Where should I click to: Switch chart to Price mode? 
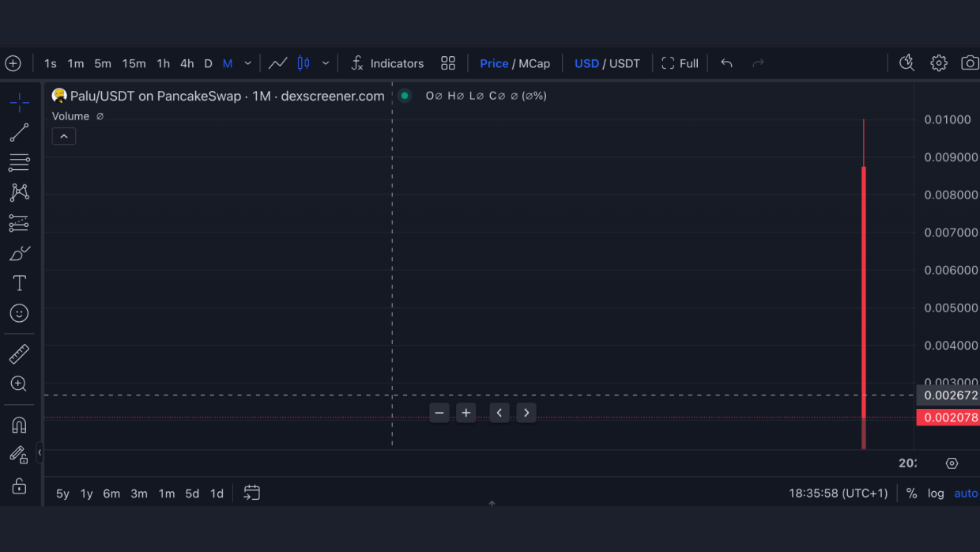(x=494, y=63)
